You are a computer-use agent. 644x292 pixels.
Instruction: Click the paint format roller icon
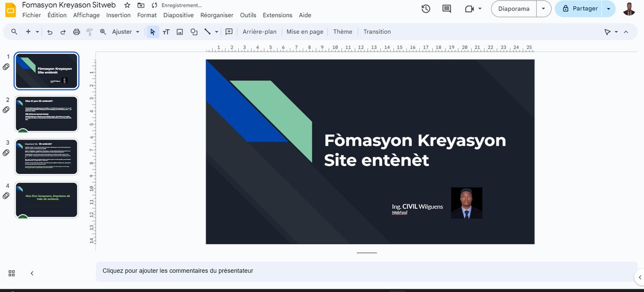point(90,32)
